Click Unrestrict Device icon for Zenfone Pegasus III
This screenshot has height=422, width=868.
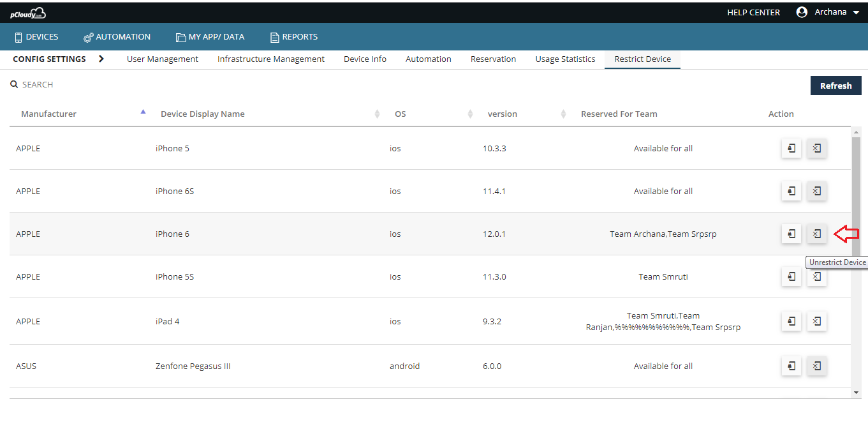[817, 366]
